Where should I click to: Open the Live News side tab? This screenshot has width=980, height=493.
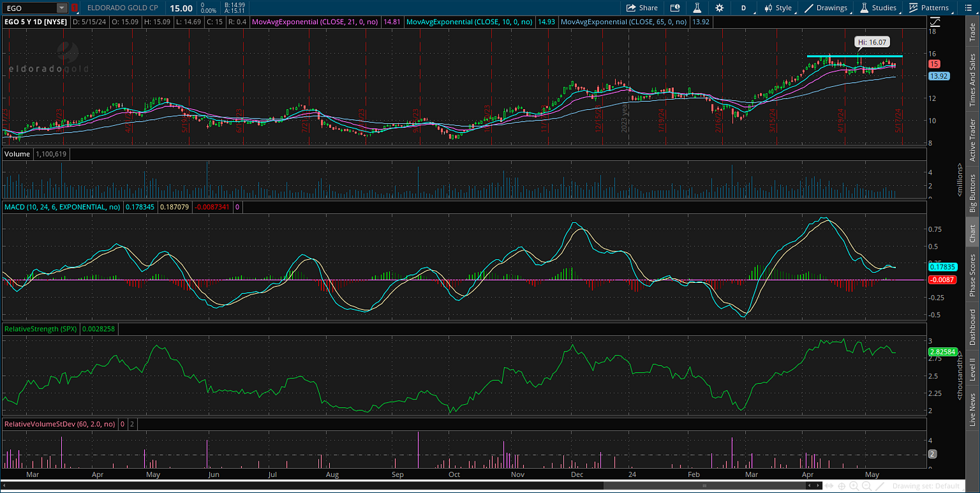(972, 409)
